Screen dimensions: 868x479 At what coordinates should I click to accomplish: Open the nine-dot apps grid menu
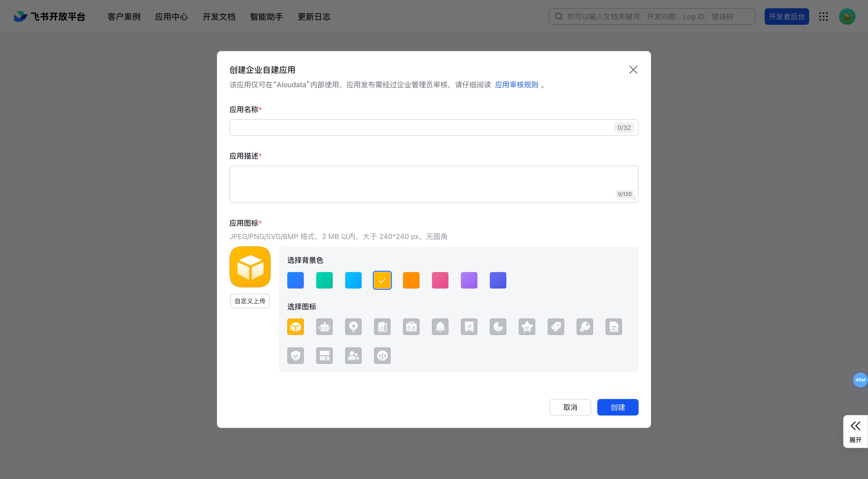coord(824,17)
